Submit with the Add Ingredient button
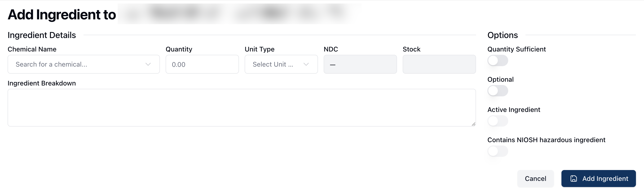Viewport: 644px width, 196px height. [x=598, y=179]
